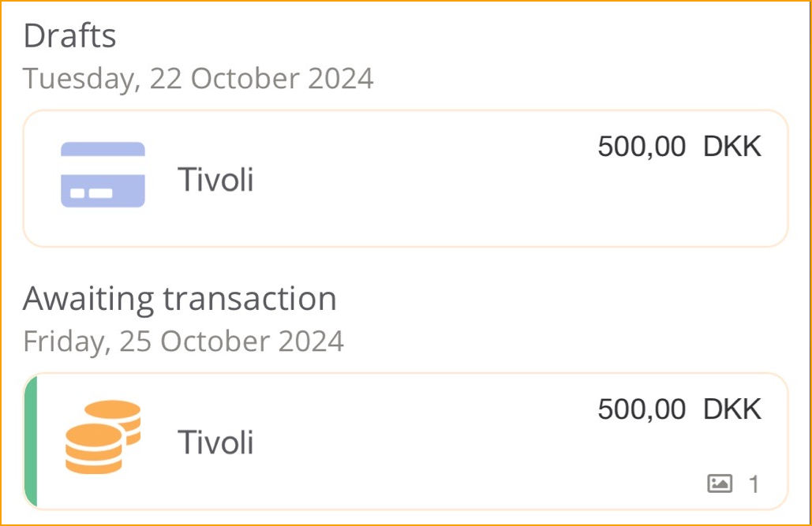812x526 pixels.
Task: Click the attachment count number beside image icon
Action: [x=753, y=484]
